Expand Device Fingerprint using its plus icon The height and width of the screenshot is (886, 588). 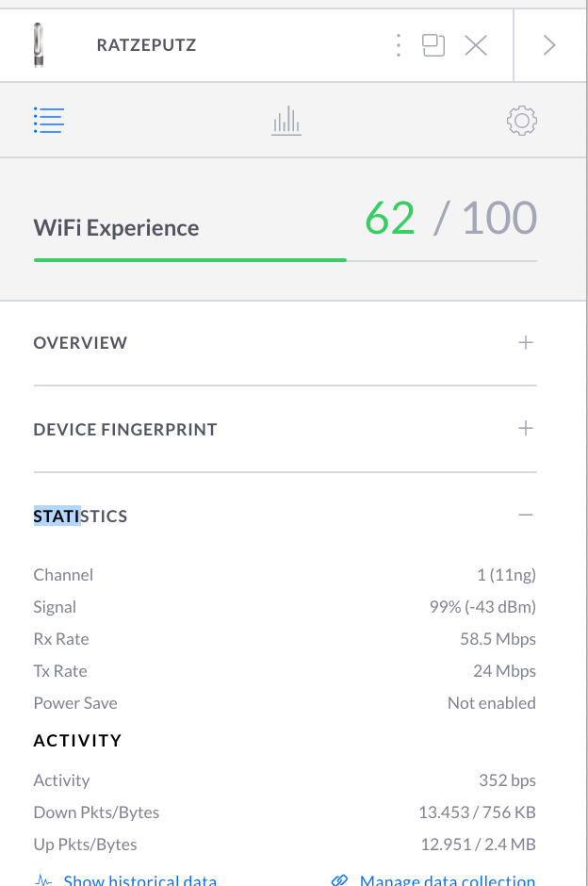(526, 429)
